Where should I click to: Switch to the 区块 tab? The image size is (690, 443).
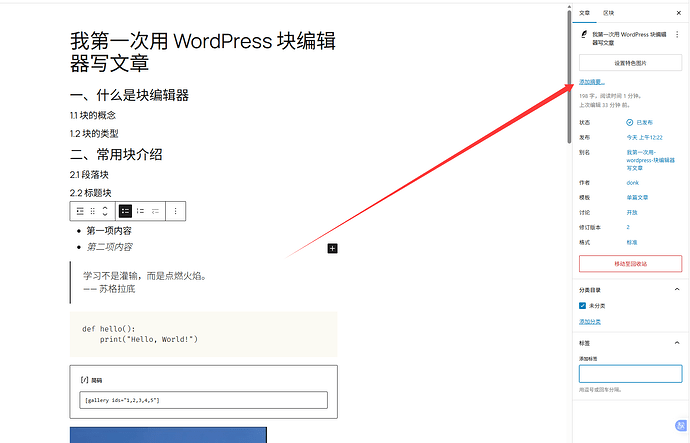pos(609,13)
